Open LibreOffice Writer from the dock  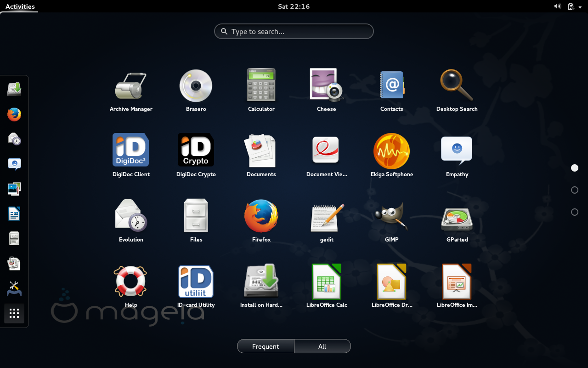coord(14,214)
